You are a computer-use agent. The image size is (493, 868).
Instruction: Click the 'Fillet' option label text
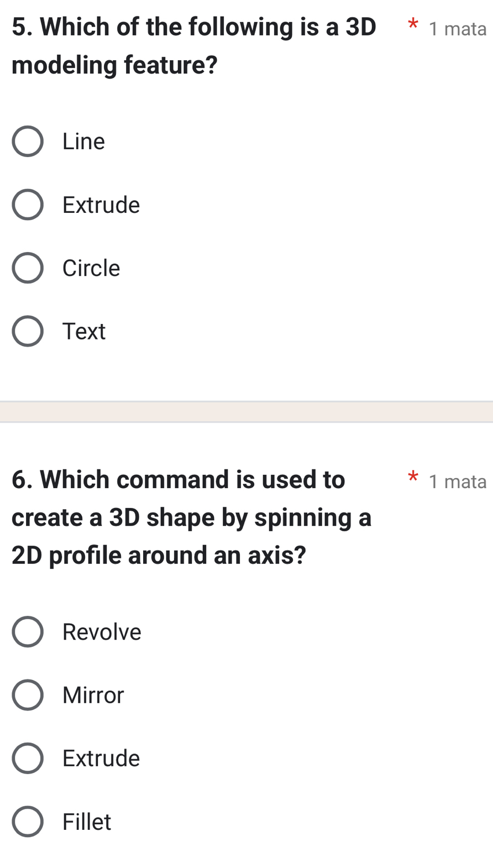[87, 822]
